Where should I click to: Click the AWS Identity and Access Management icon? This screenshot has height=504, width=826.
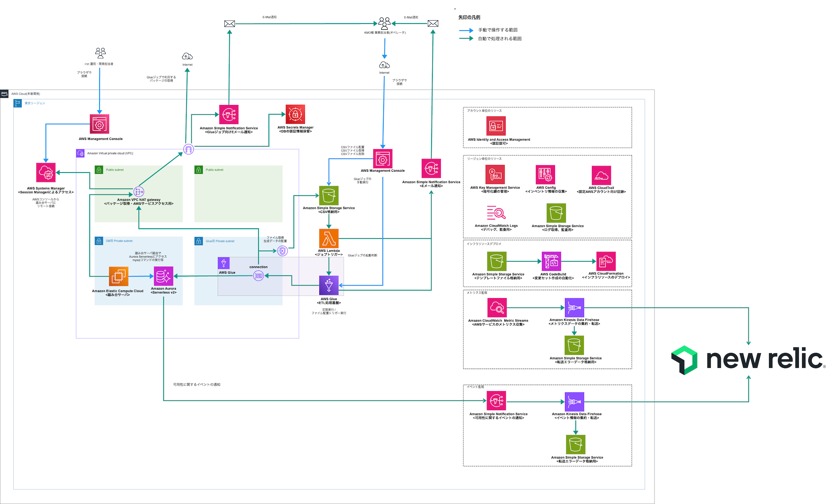(x=496, y=126)
